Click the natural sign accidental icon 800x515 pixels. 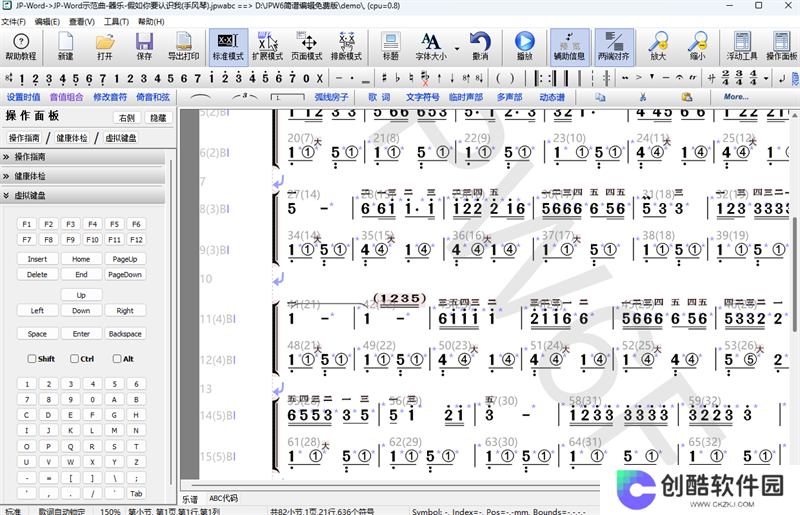411,79
